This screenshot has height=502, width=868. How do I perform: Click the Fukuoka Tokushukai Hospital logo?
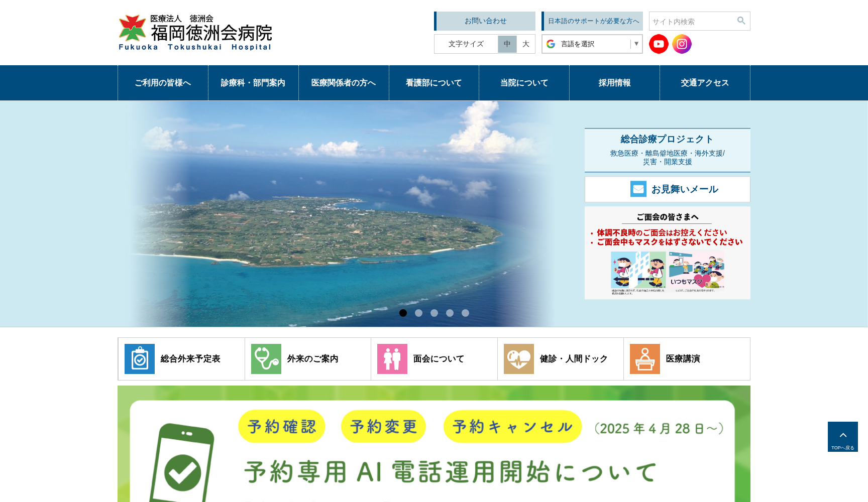[x=195, y=33]
